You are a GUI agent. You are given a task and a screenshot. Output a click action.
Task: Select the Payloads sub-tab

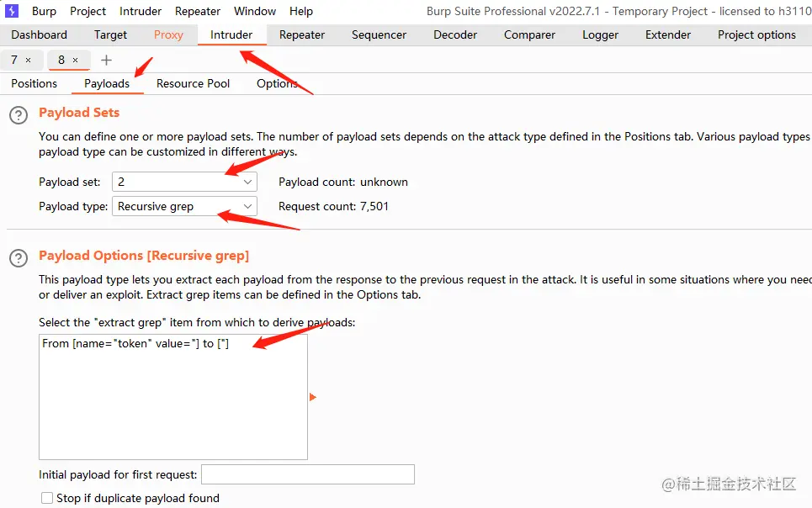(x=107, y=83)
